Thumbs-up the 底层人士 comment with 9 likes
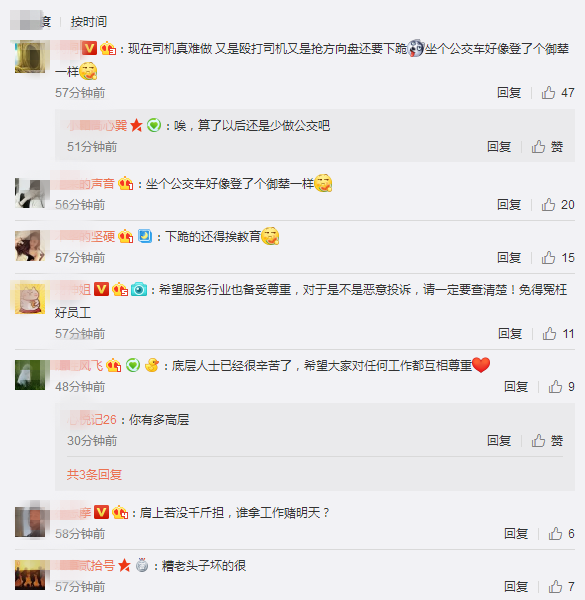Image resolution: width=585 pixels, height=600 pixels. click(x=561, y=387)
